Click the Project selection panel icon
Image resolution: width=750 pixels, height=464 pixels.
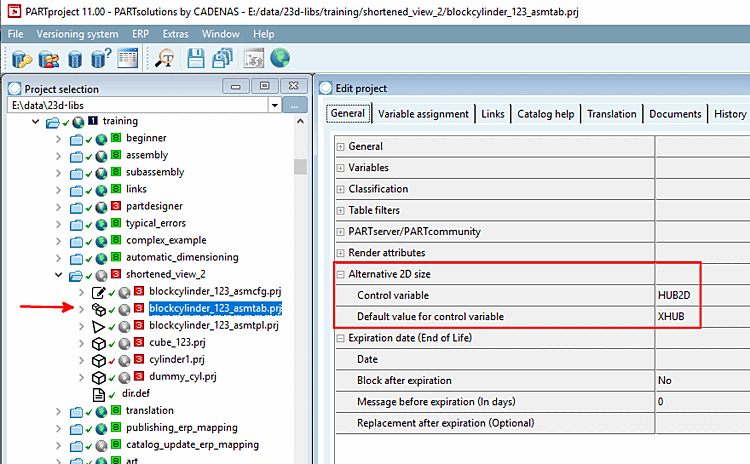pos(15,88)
